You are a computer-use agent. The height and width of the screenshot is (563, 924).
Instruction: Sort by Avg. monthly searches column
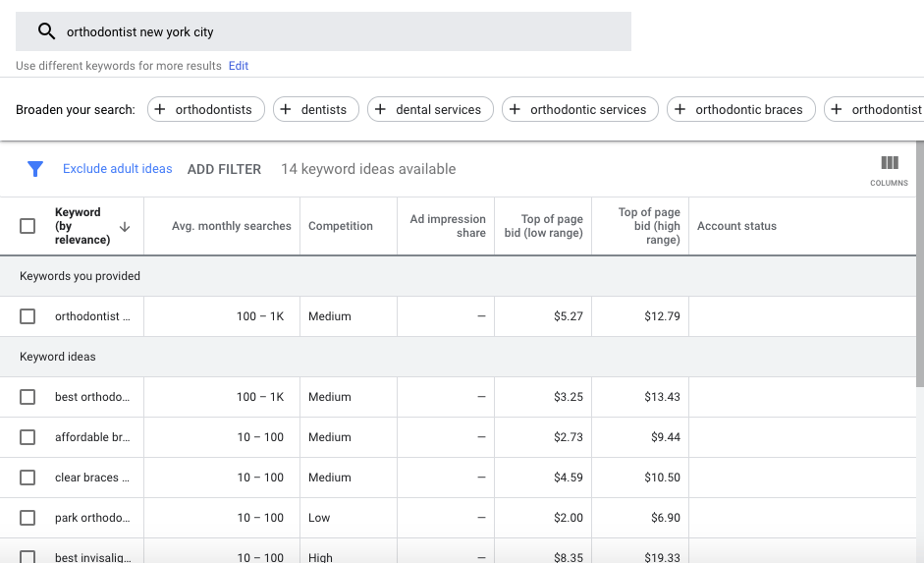click(x=231, y=226)
